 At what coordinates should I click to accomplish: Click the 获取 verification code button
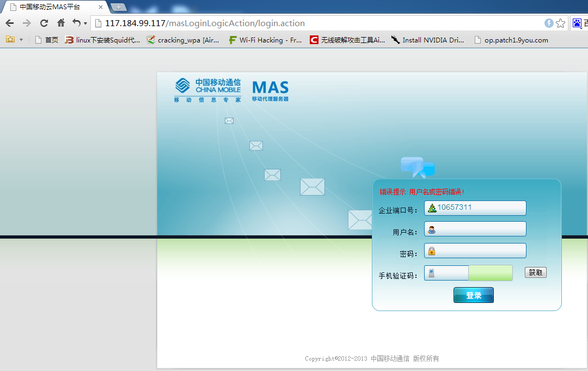point(536,272)
